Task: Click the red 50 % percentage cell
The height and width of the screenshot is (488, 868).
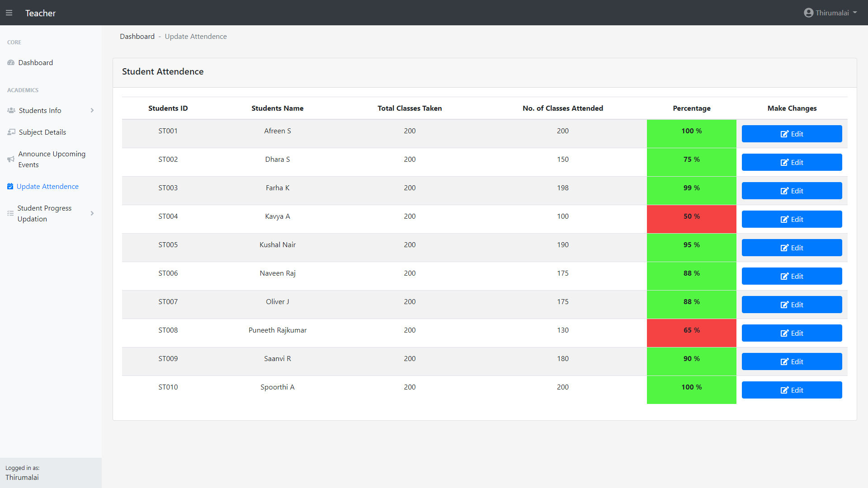Action: [x=691, y=219]
